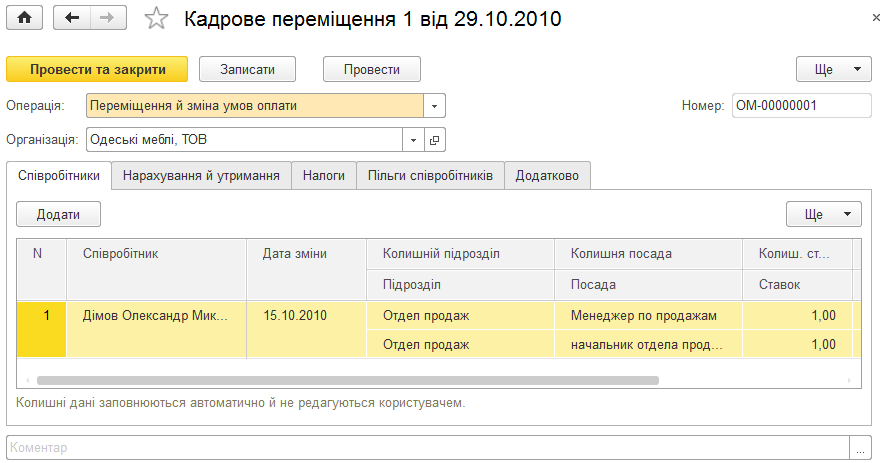Click Провести та закрити button
The width and height of the screenshot is (886, 463).
coord(97,69)
